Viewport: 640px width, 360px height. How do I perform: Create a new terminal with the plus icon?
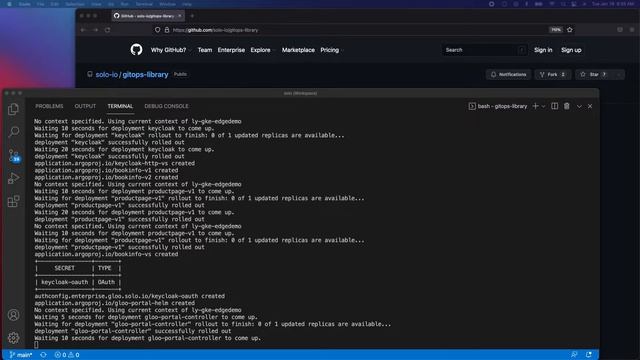point(535,106)
